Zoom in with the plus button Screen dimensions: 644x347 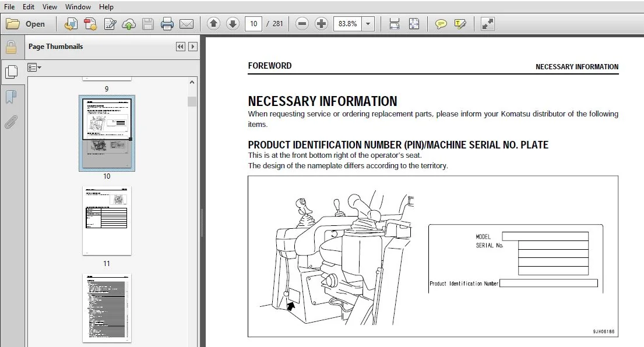click(x=321, y=24)
